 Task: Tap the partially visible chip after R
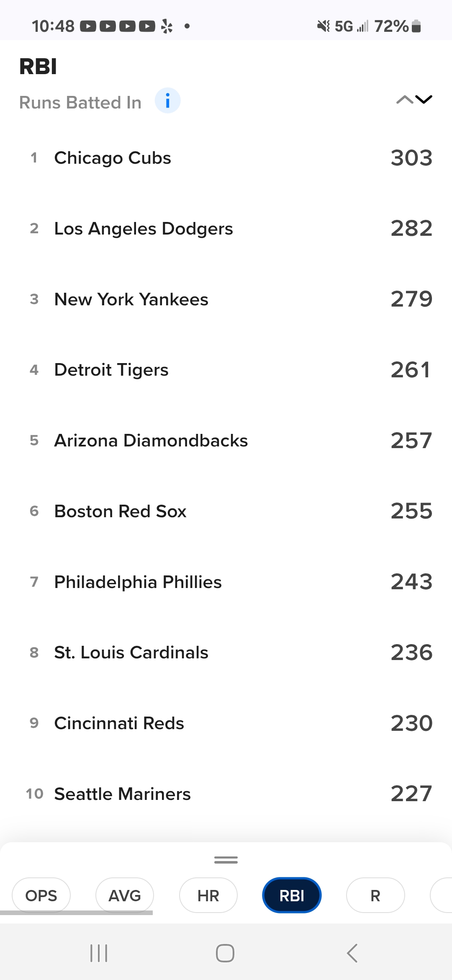pos(441,895)
